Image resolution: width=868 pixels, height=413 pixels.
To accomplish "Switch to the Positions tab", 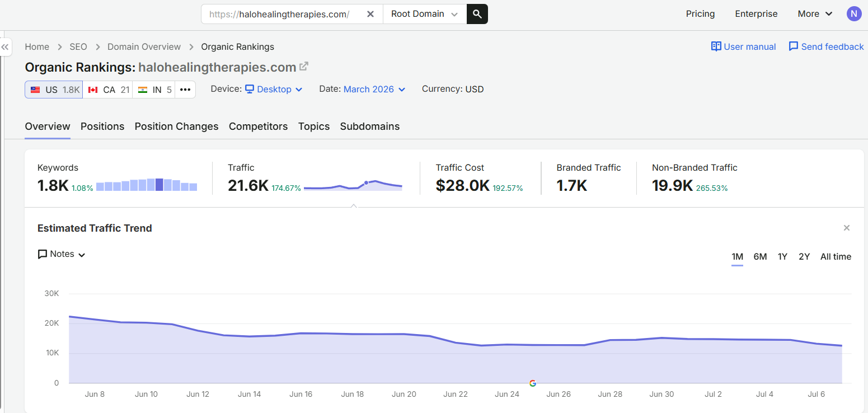I will click(102, 126).
